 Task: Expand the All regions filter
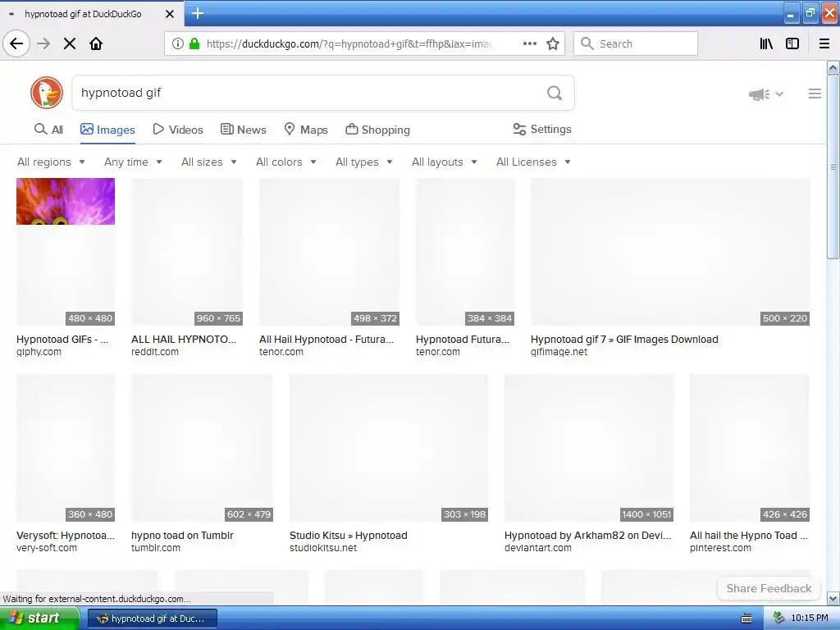tap(51, 162)
